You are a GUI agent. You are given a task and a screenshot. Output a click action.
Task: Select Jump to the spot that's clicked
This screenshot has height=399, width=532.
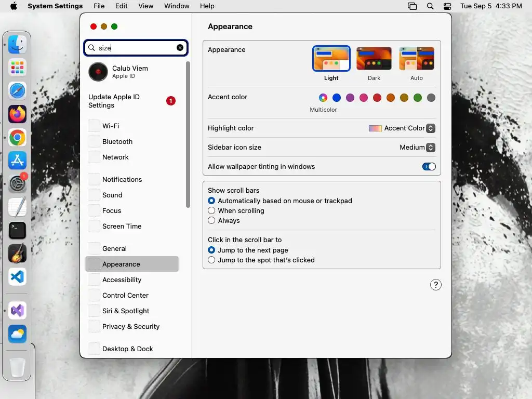(211, 260)
